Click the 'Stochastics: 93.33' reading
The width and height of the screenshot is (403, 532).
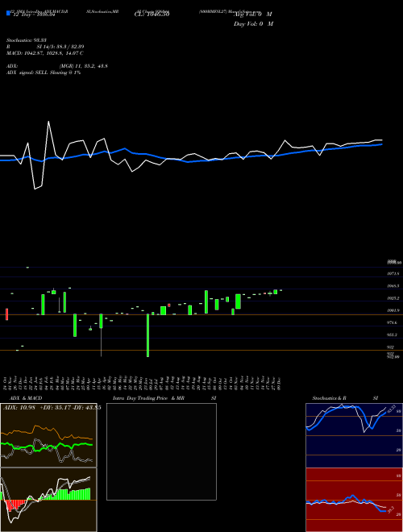27,41
